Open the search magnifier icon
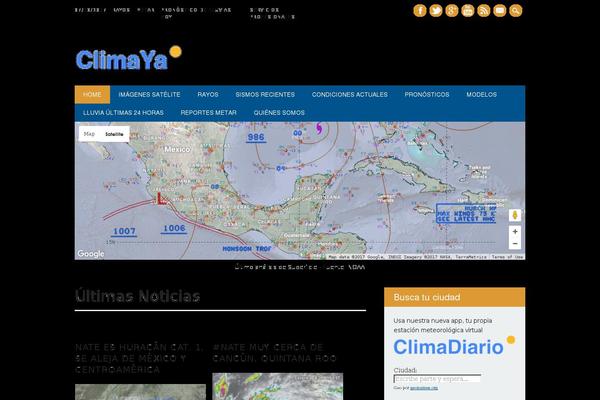The width and height of the screenshot is (600, 400). (x=515, y=11)
